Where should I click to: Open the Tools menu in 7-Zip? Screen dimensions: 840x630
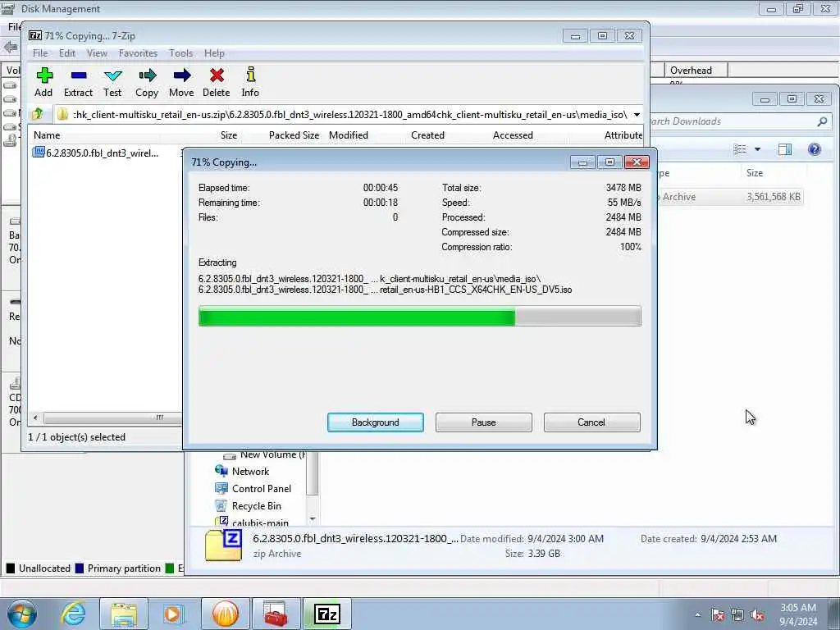click(x=181, y=53)
